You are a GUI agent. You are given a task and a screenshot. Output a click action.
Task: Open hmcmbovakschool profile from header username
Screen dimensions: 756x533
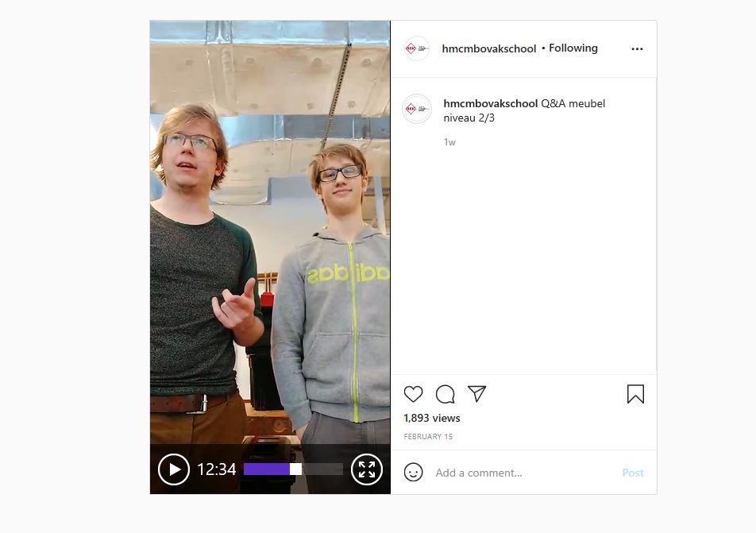coord(489,48)
